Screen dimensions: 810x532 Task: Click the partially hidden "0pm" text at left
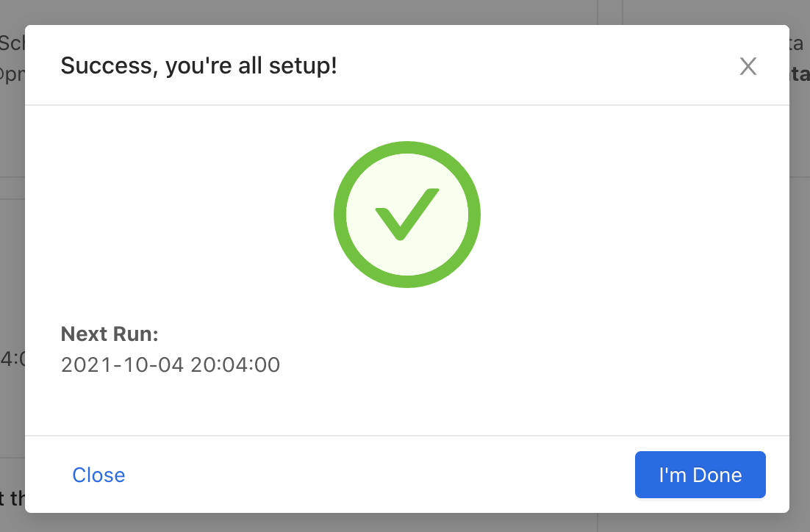[x=12, y=75]
